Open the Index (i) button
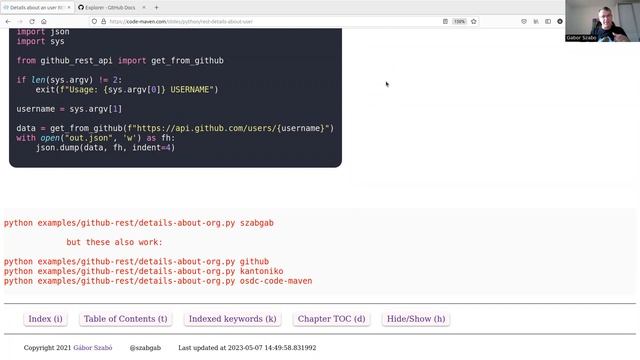Screen dimensions: 640x360 [45, 319]
